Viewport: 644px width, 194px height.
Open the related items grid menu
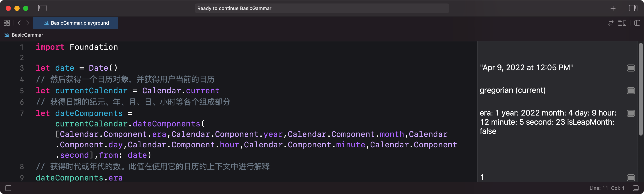point(7,23)
